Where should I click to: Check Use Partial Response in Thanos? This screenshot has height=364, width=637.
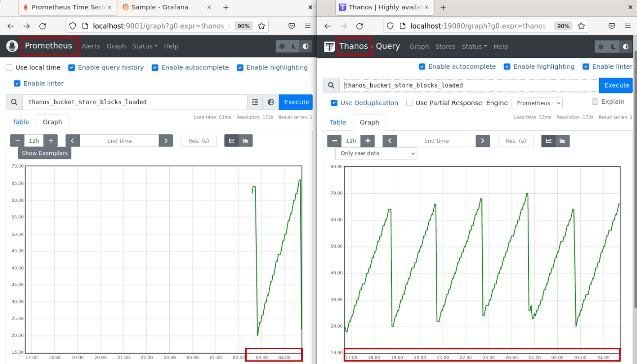tap(410, 103)
